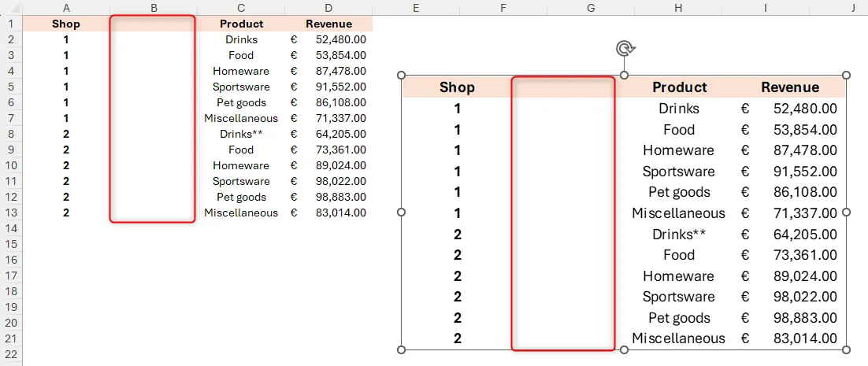Image resolution: width=868 pixels, height=366 pixels.
Task: Select row 14 header
Action: (x=12, y=228)
